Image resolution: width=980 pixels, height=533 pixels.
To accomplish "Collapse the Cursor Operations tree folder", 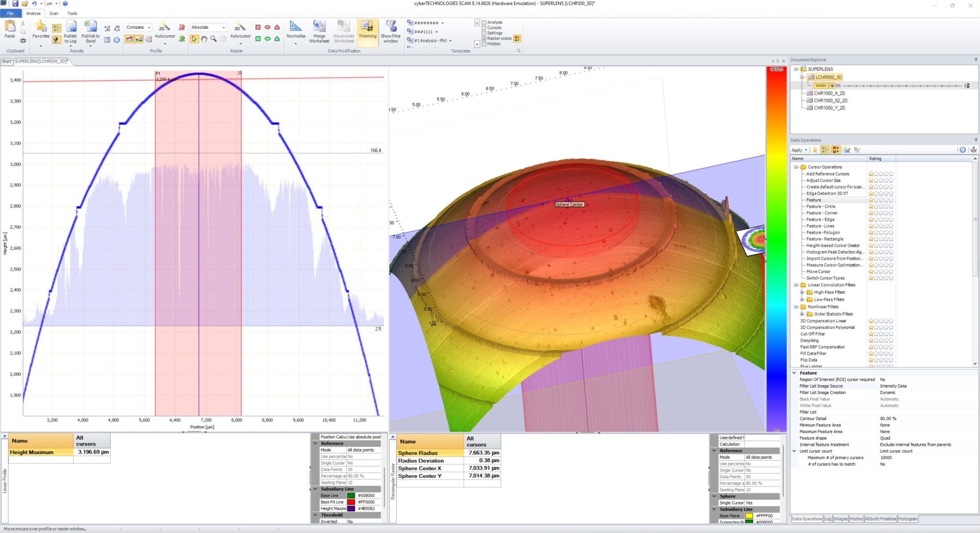I will tap(796, 167).
